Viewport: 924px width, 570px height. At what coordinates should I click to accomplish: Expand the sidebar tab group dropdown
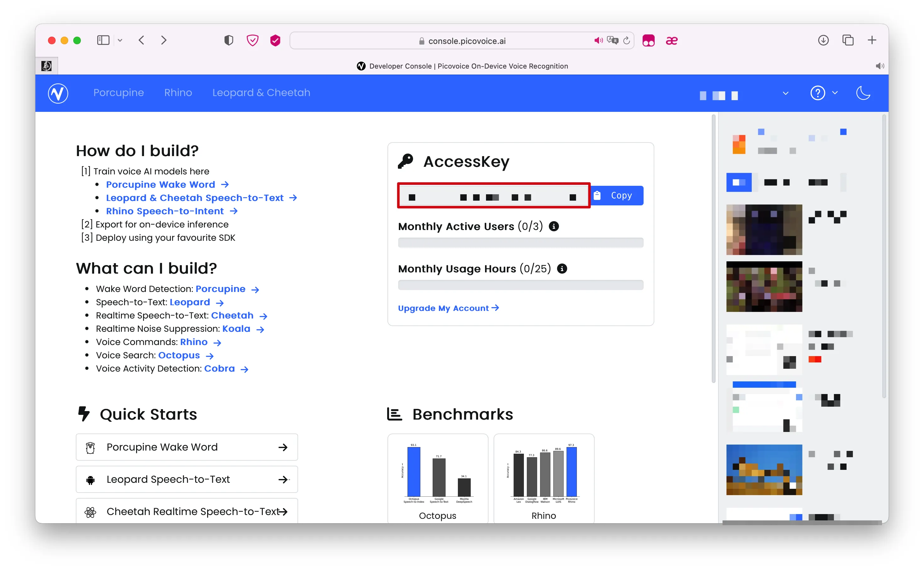coord(120,40)
